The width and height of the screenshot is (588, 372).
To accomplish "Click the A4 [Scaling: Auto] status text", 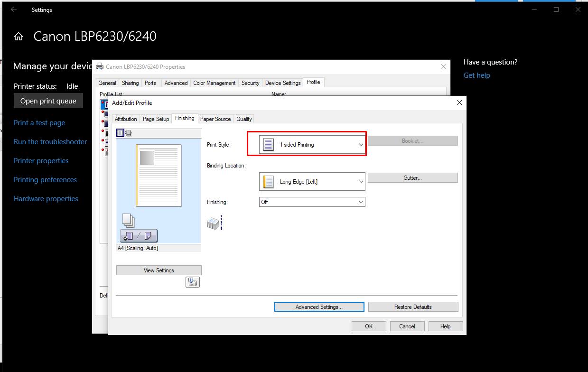I will pos(138,248).
